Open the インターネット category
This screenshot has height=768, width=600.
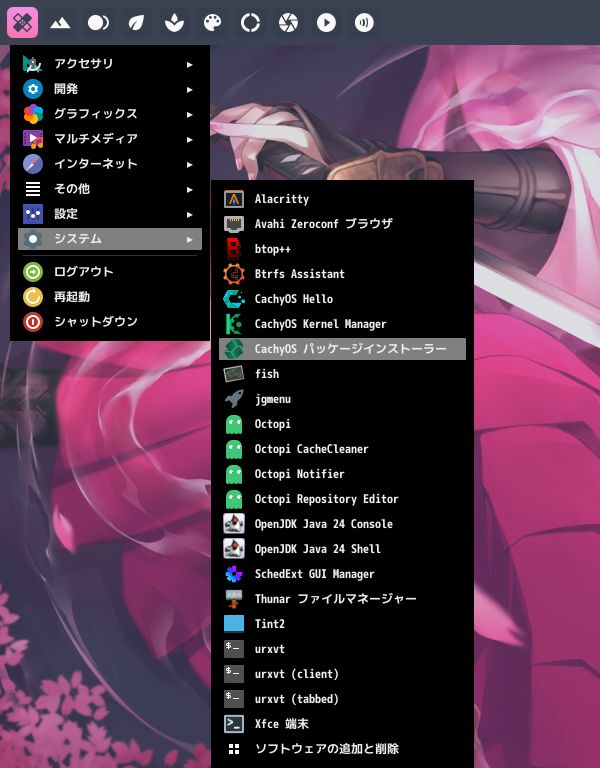click(x=110, y=164)
